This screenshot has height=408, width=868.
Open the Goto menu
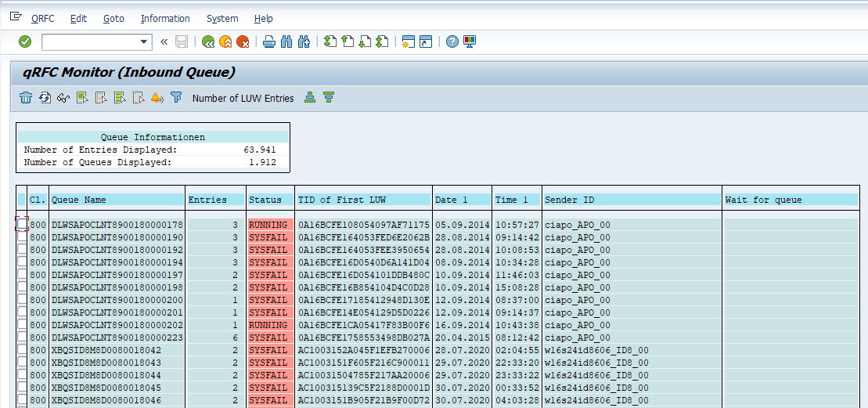click(113, 18)
